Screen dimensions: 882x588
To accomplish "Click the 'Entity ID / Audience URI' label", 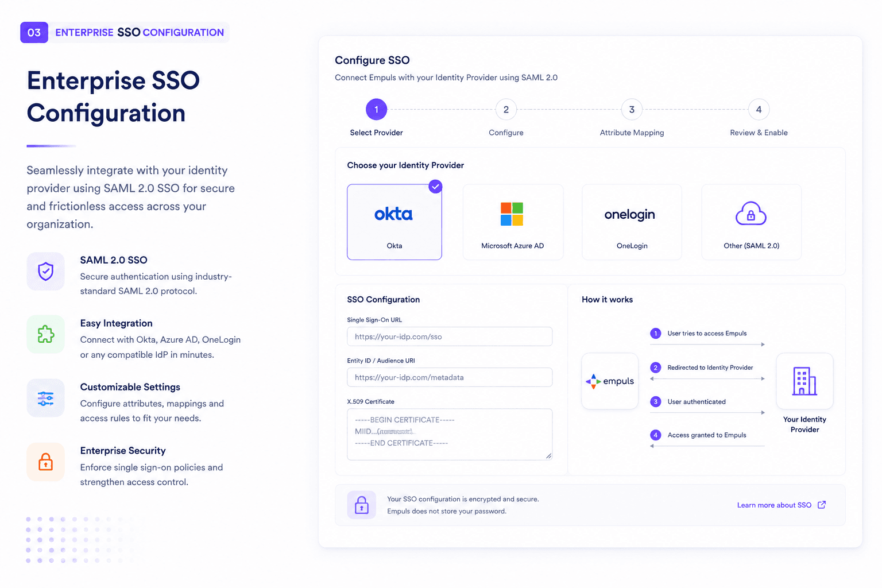I will pyautogui.click(x=381, y=361).
